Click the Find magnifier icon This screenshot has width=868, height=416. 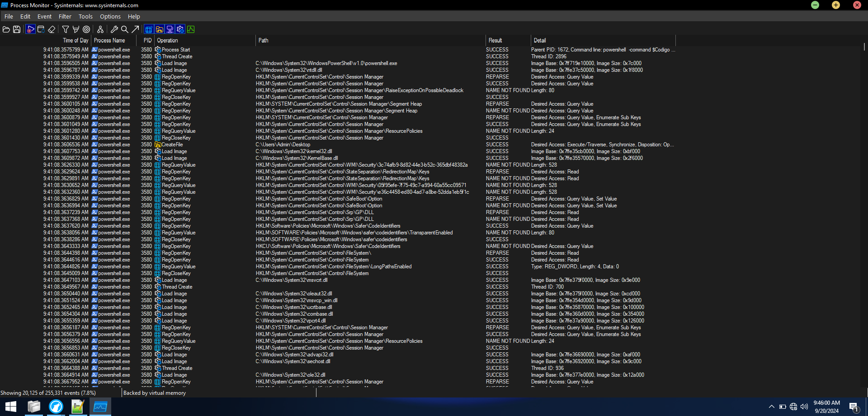[125, 29]
